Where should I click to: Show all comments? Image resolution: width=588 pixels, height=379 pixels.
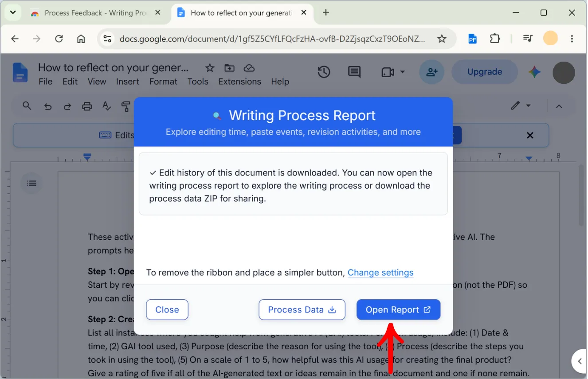tap(354, 72)
